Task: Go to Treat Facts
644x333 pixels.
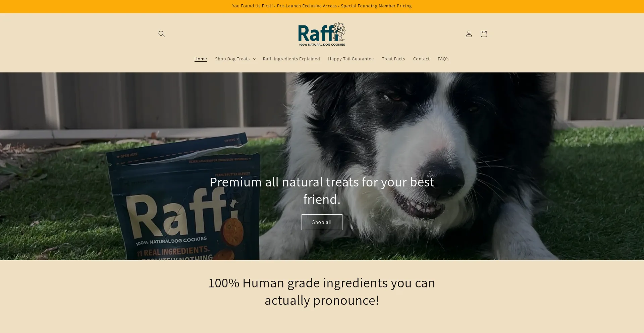Action: point(393,59)
